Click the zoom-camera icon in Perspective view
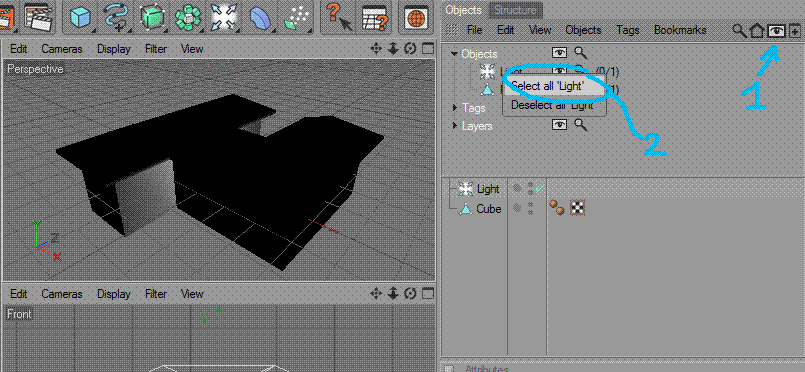 pos(393,49)
